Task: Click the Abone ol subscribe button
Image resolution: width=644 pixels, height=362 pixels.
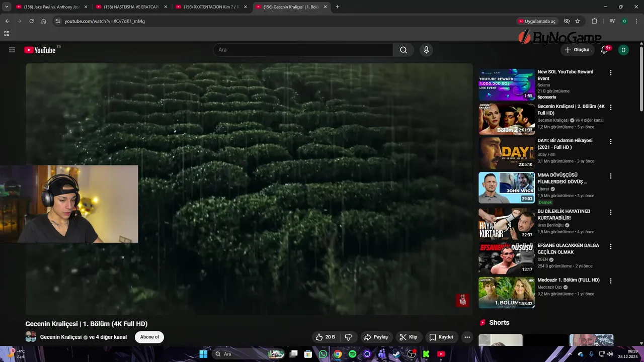Action: 149,337
